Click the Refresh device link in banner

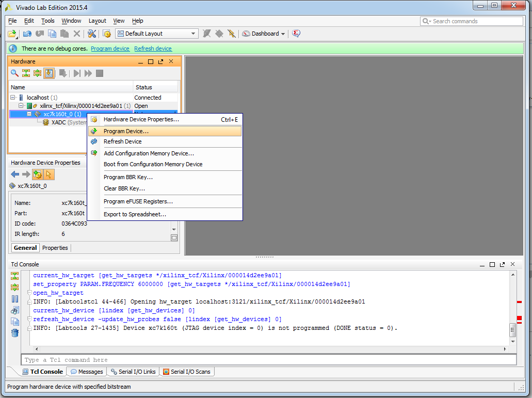[x=153, y=49]
